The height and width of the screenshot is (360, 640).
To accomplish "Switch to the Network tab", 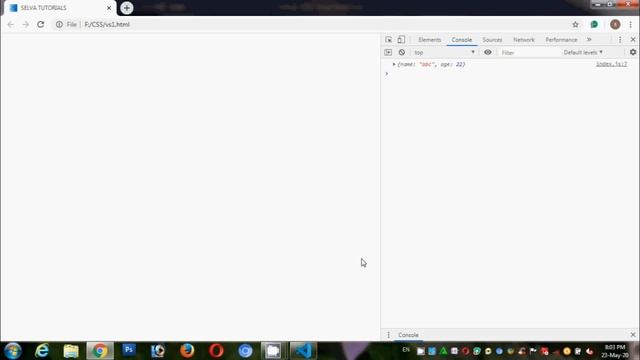I will (524, 40).
